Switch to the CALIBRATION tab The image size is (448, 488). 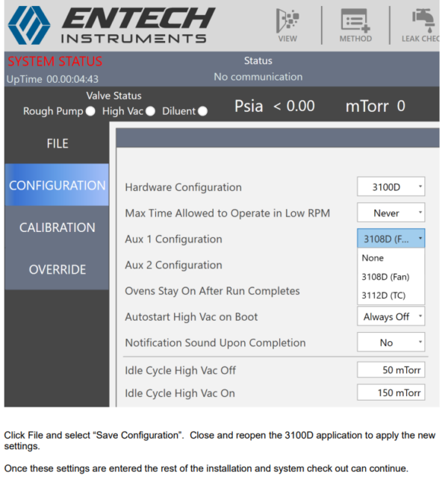pyautogui.click(x=57, y=228)
